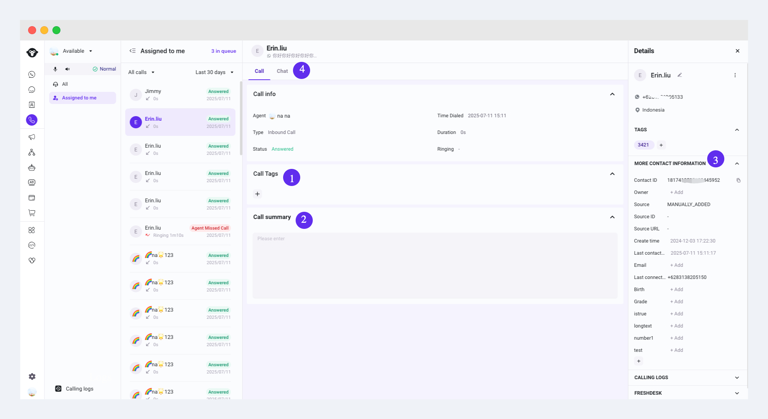Open WhatsApp channel in left sidebar

[32, 74]
